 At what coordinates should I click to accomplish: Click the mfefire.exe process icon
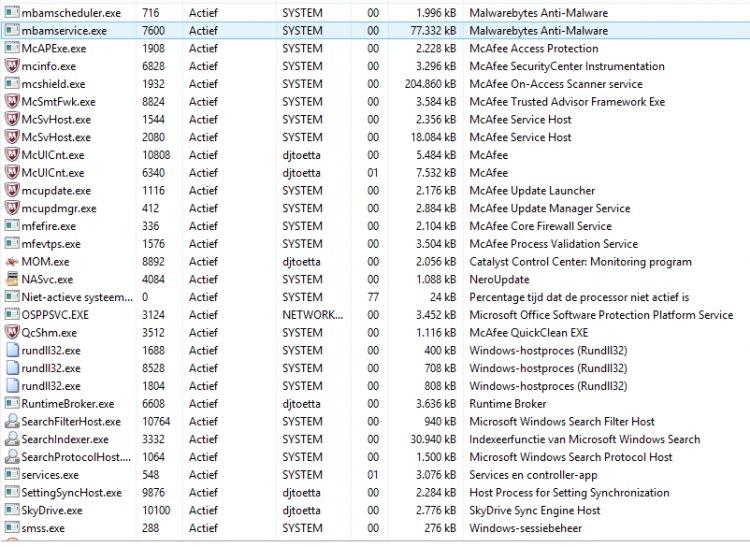point(11,226)
